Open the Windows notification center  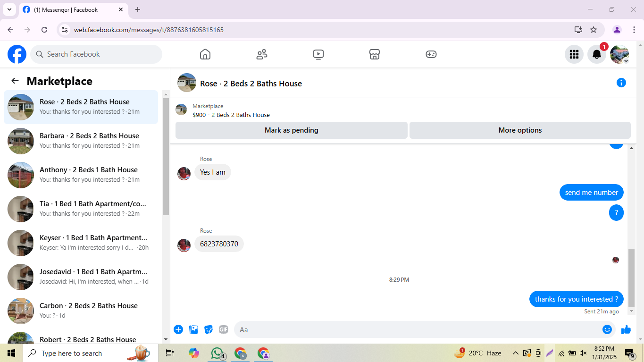point(630,353)
